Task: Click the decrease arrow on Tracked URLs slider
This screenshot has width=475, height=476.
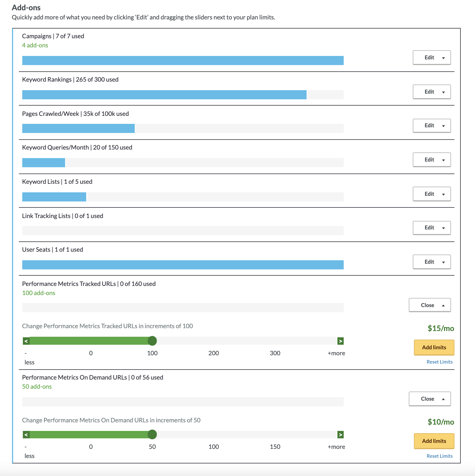Action: pos(26,341)
